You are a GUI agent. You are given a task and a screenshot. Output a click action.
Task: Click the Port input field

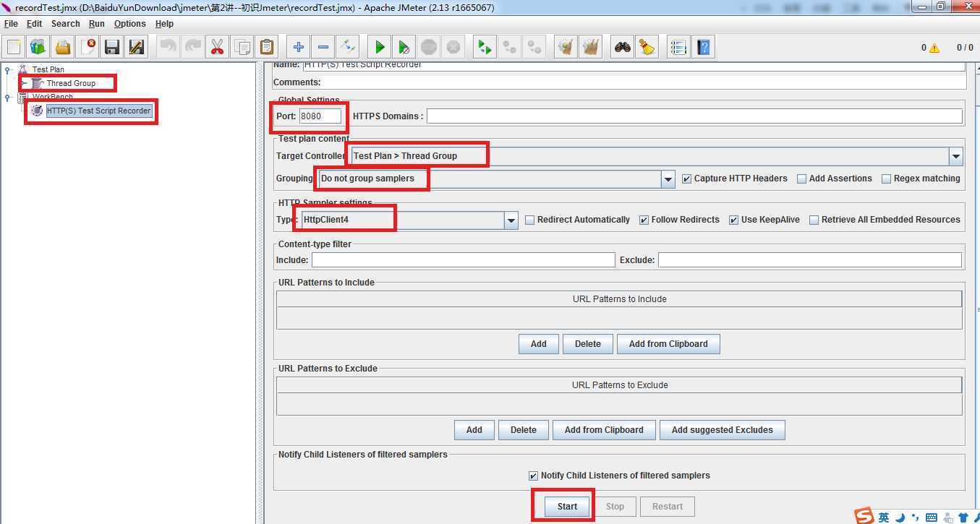(320, 116)
